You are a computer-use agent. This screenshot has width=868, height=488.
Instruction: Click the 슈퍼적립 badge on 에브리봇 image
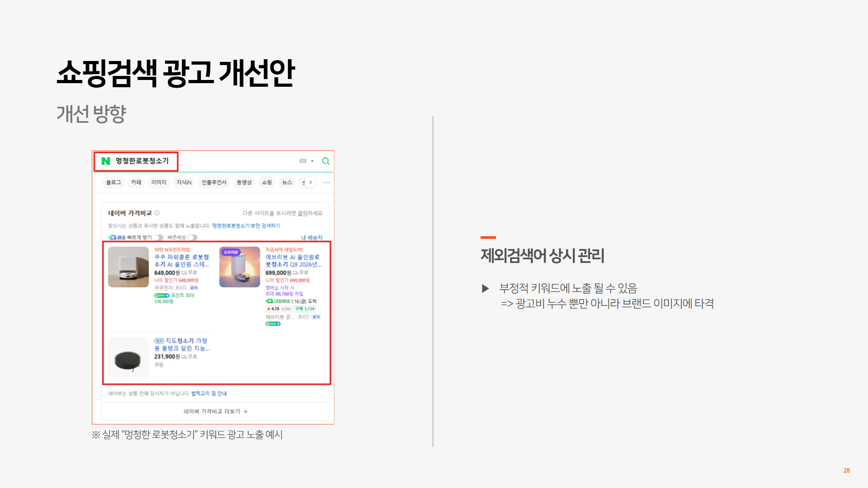tap(231, 253)
